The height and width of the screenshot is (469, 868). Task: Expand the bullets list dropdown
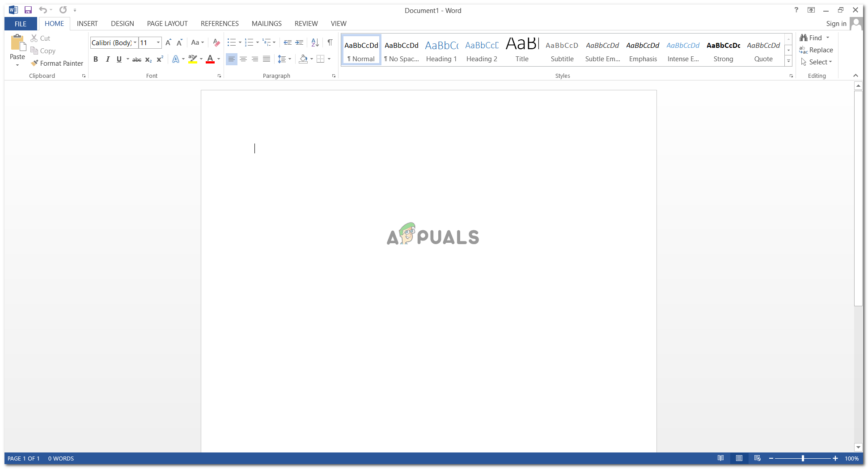(240, 43)
